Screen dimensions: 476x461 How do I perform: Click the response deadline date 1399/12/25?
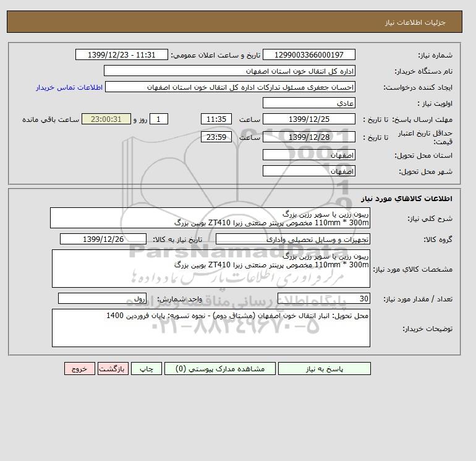[x=308, y=119]
